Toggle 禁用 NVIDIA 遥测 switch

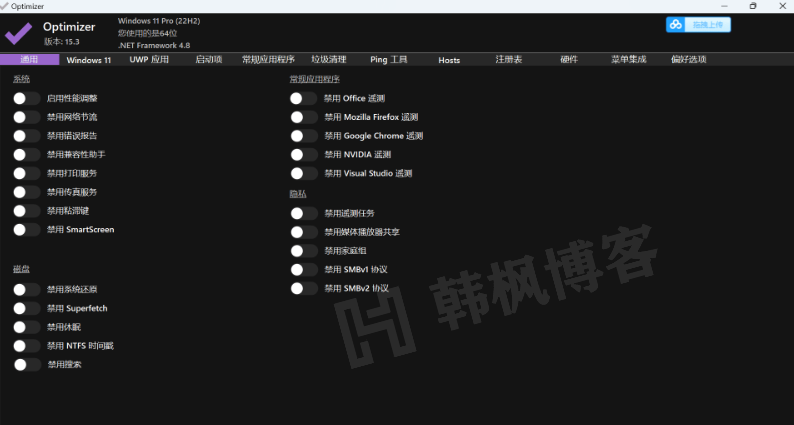tap(304, 154)
